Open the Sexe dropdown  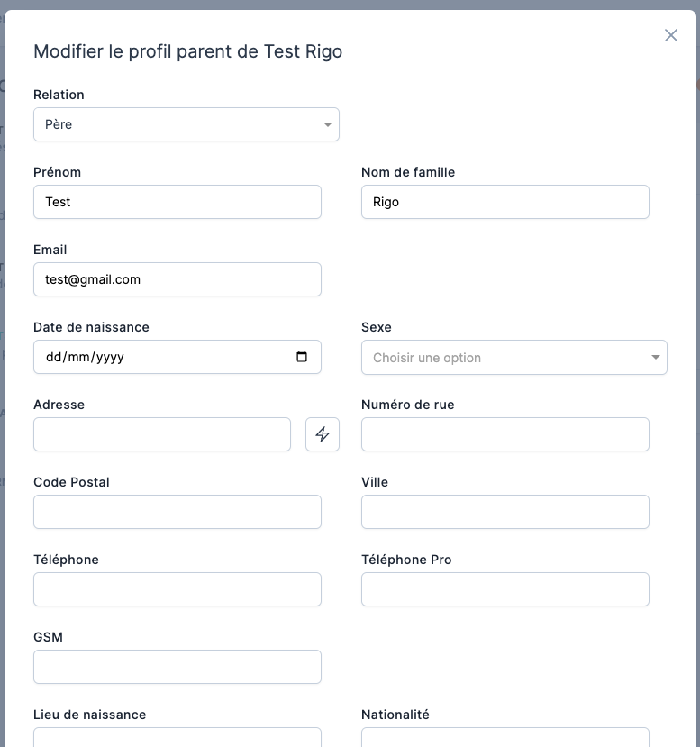tap(514, 358)
